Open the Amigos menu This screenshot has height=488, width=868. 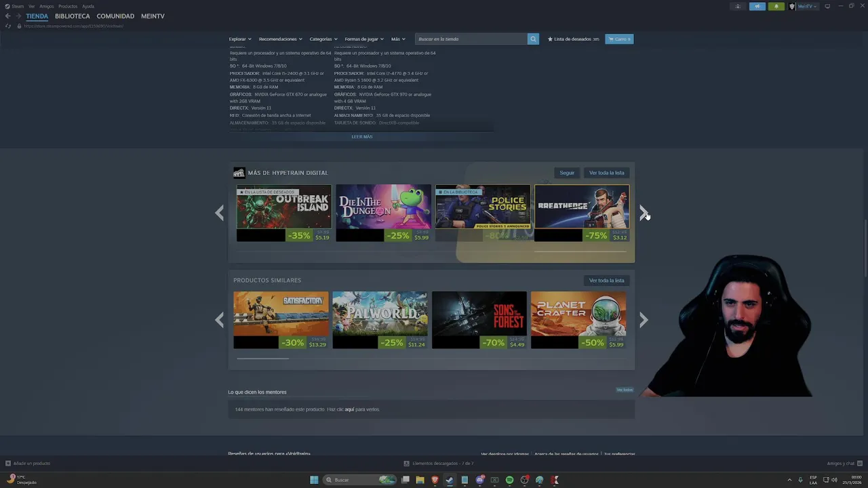(47, 6)
